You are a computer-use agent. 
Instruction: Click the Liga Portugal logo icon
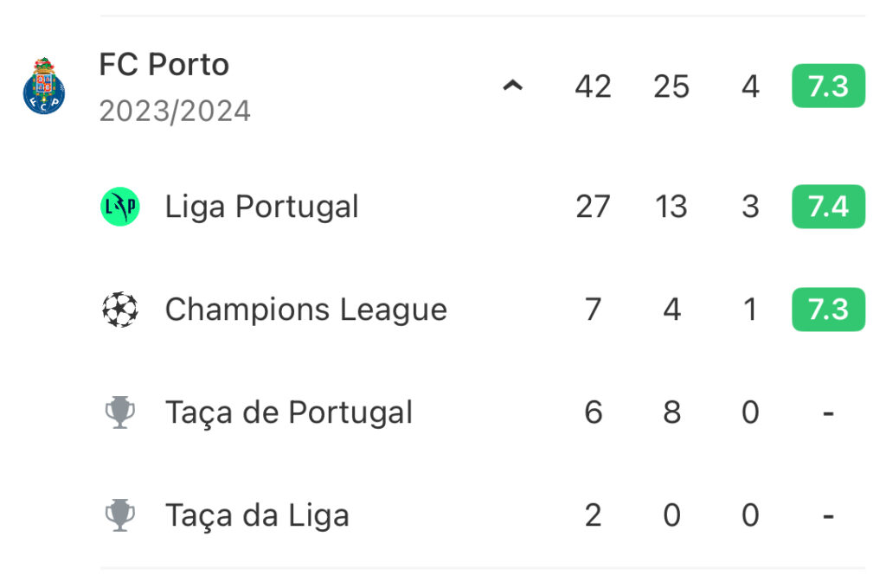tap(119, 207)
